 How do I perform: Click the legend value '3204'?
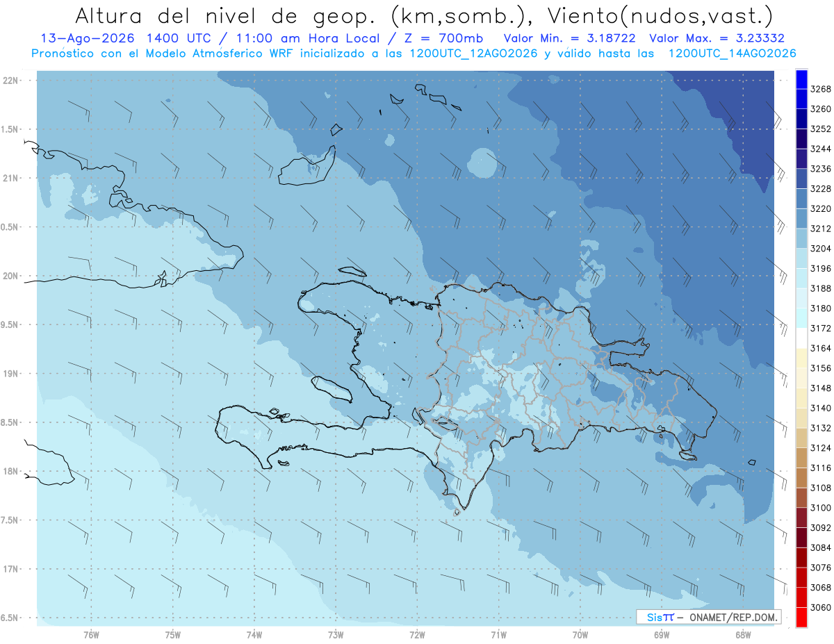(820, 249)
